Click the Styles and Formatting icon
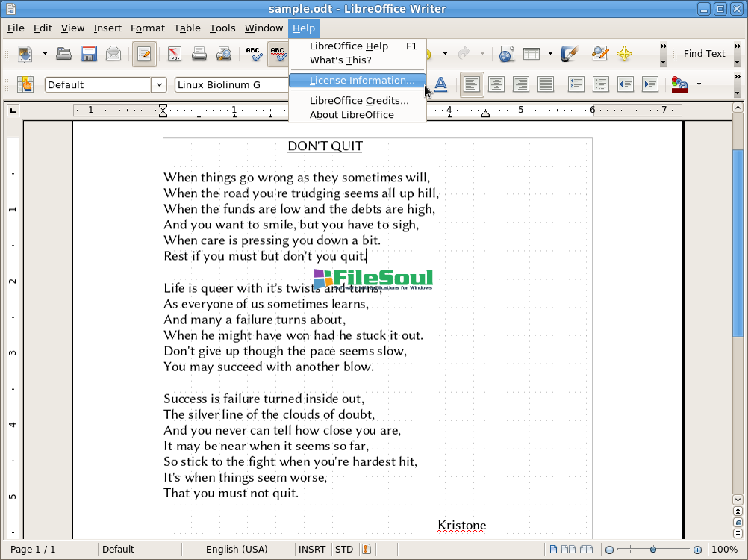The image size is (748, 560). pyautogui.click(x=25, y=84)
